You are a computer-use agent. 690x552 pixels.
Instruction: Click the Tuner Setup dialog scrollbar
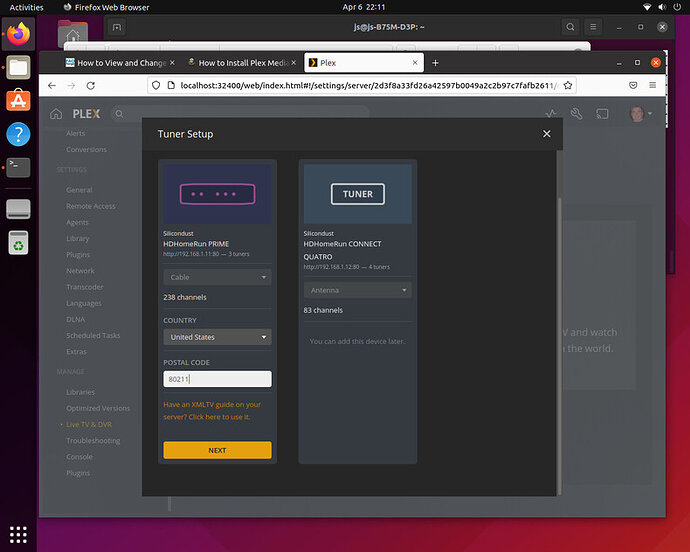pos(559,346)
